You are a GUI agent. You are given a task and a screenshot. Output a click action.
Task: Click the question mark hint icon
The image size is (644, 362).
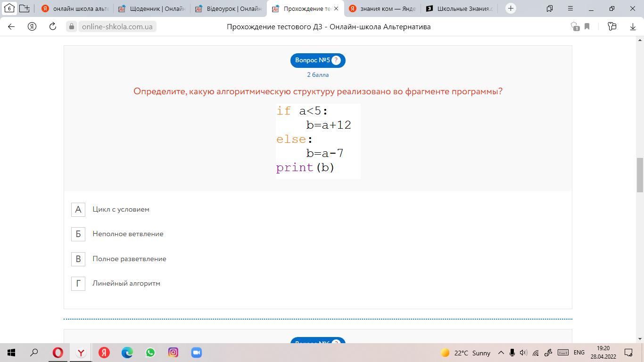tap(336, 60)
